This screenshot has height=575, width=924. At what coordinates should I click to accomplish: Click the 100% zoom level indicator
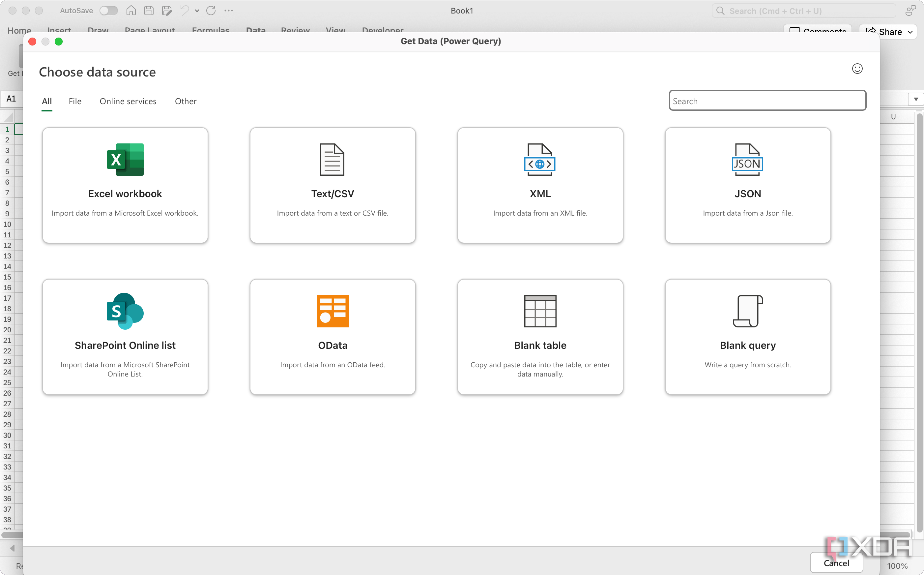[897, 566]
